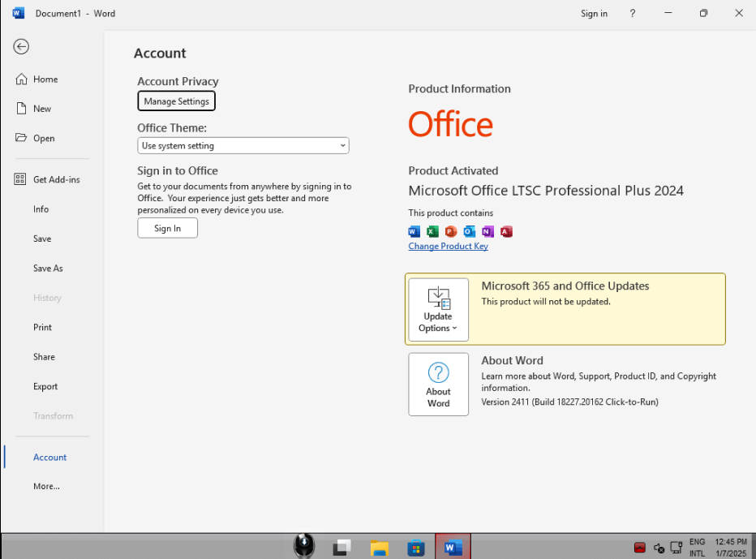Choose Save As in the sidebar
The image size is (756, 559).
48,269
